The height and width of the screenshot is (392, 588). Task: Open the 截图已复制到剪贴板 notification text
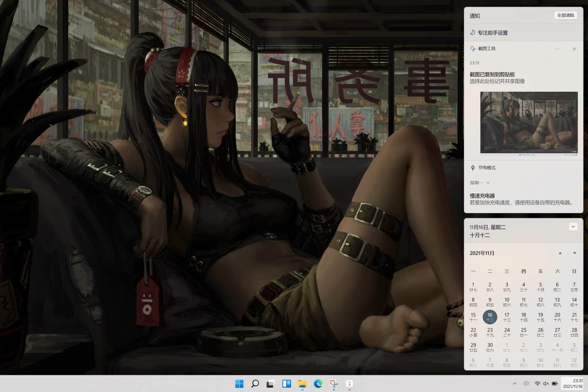pos(492,74)
